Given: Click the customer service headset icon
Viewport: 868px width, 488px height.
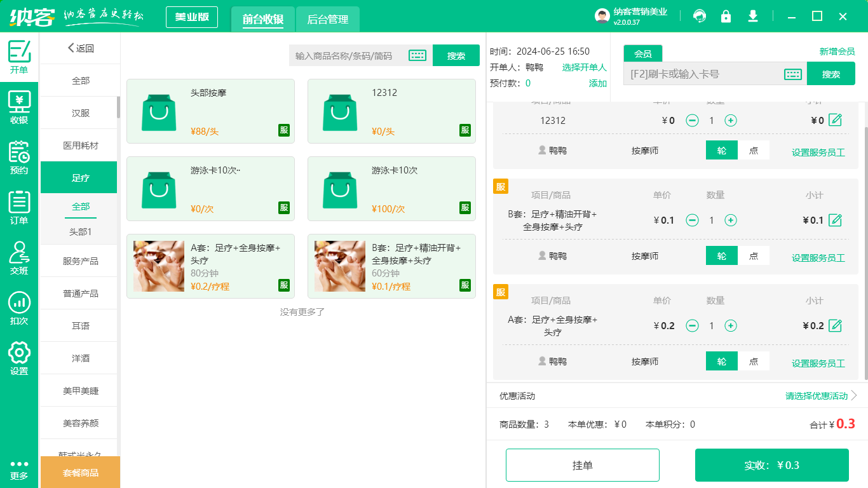Looking at the screenshot, I should pyautogui.click(x=700, y=16).
